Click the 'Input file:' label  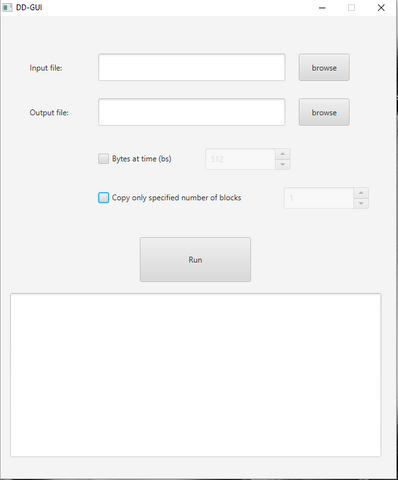[x=46, y=68]
